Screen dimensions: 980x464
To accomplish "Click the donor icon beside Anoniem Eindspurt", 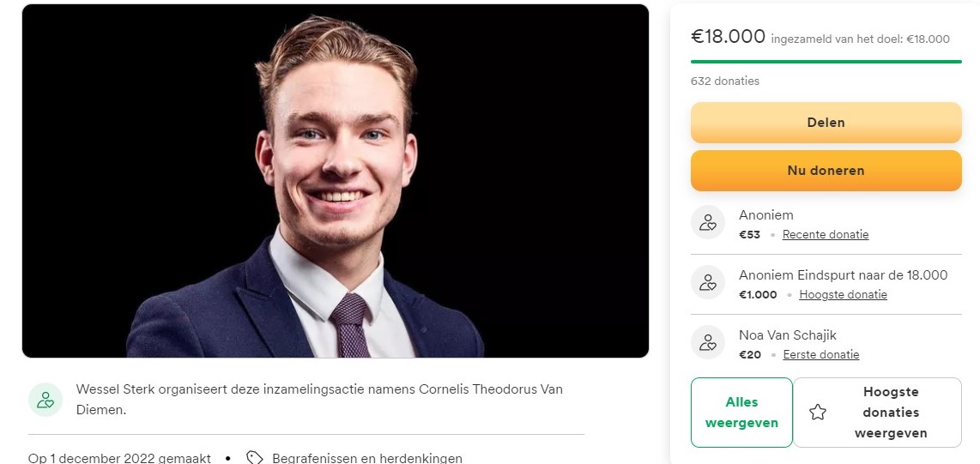I will click(x=708, y=282).
